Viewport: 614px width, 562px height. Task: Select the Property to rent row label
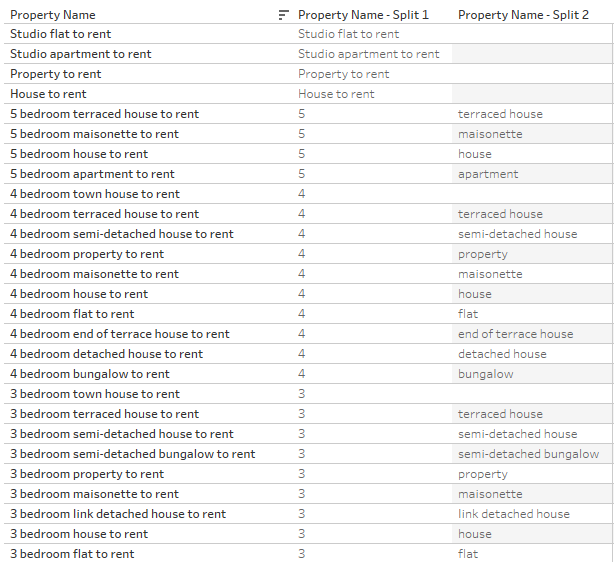point(56,74)
